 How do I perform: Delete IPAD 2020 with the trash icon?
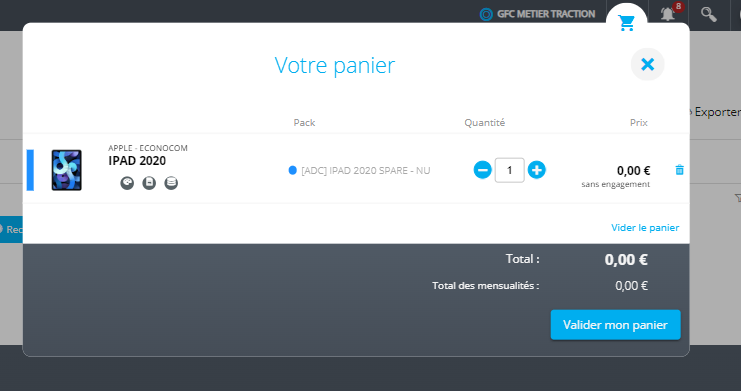680,170
